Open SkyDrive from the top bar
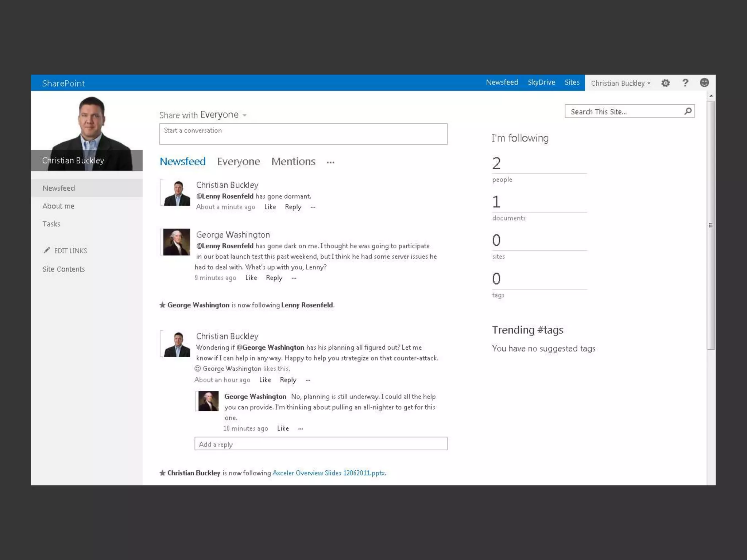 click(x=541, y=82)
